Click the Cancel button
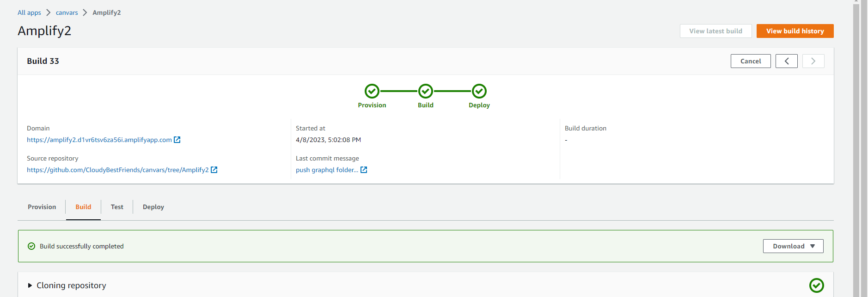 (750, 61)
